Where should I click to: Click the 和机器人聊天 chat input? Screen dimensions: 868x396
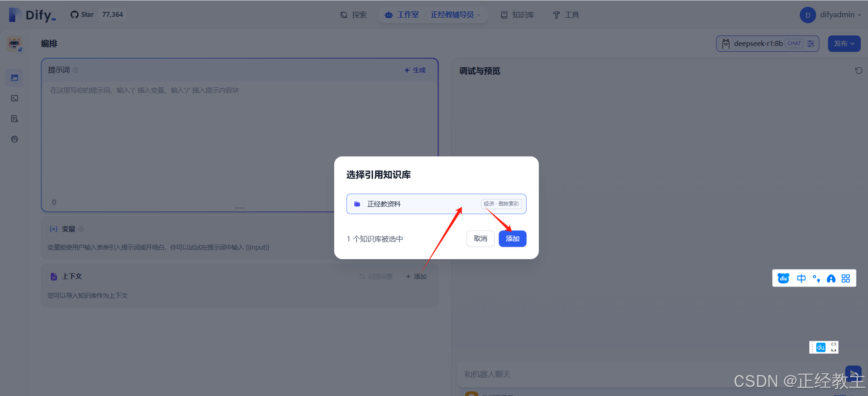tap(650, 374)
